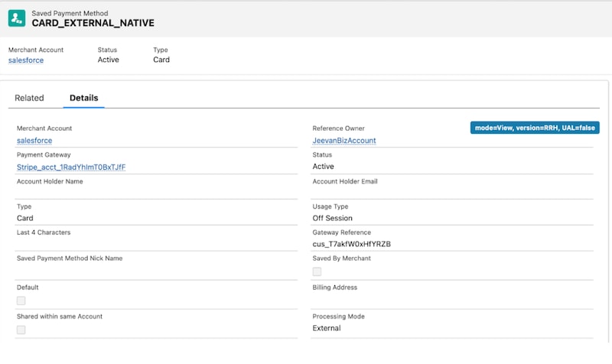Select the Details tab

(x=83, y=98)
